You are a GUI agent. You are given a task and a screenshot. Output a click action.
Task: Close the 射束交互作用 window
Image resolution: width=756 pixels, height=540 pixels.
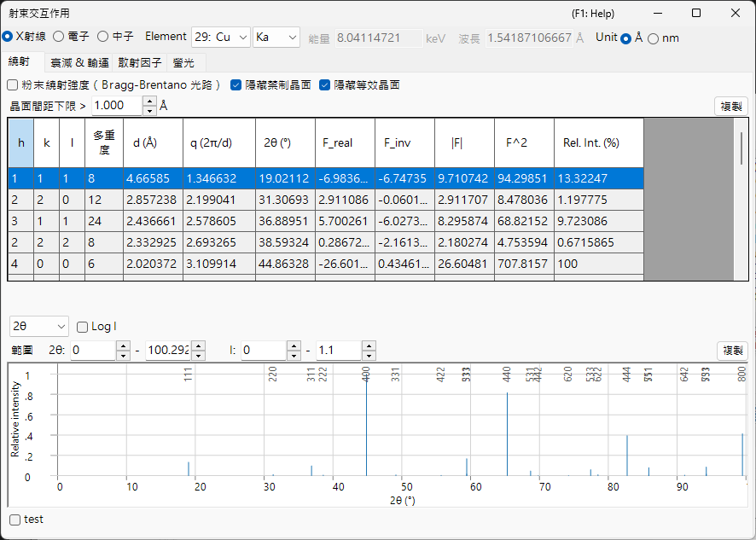tap(736, 14)
